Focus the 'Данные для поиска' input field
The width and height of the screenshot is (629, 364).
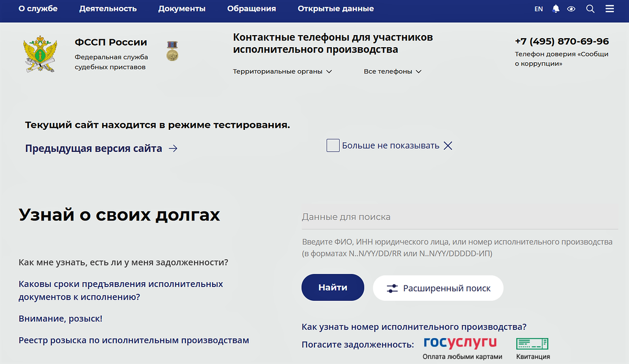click(460, 217)
